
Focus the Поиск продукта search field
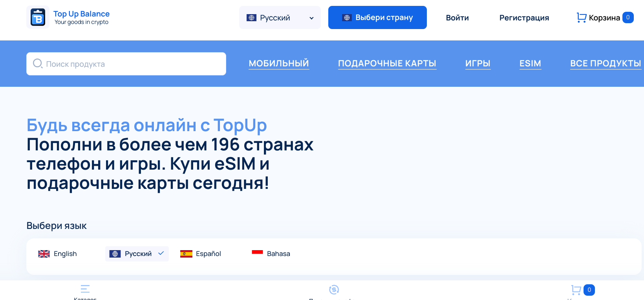pos(126,64)
